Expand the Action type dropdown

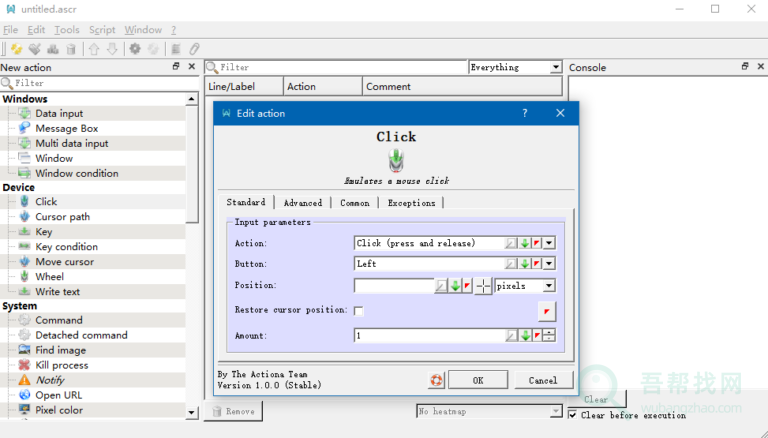(549, 243)
